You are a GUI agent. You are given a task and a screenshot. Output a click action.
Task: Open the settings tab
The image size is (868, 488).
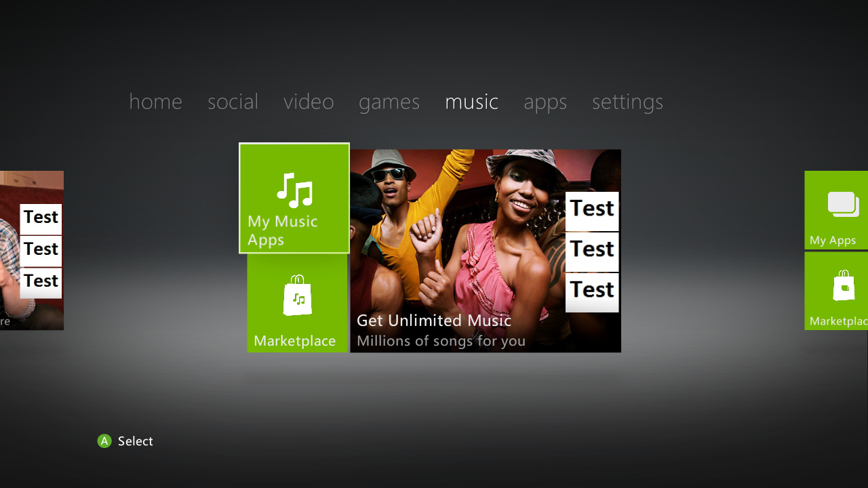click(627, 102)
